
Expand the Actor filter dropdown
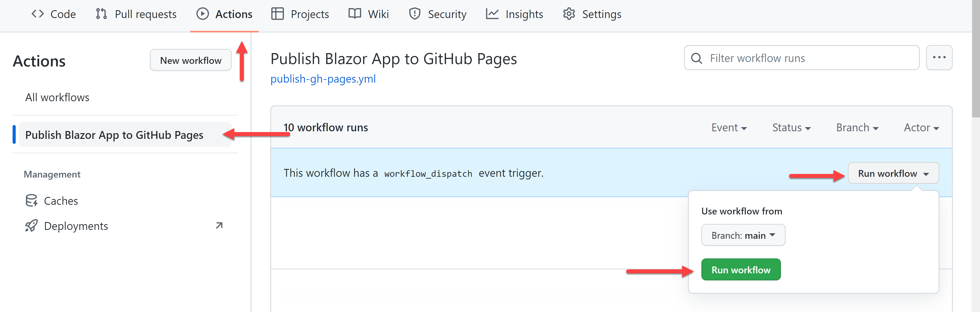point(921,128)
